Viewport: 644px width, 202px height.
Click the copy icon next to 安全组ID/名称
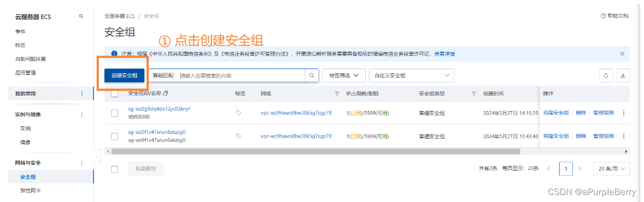click(x=166, y=94)
